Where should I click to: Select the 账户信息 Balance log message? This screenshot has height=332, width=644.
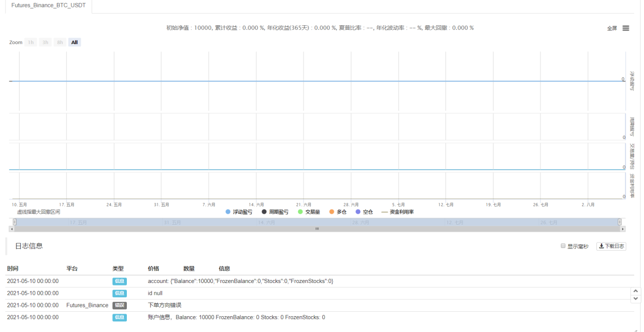click(x=236, y=317)
